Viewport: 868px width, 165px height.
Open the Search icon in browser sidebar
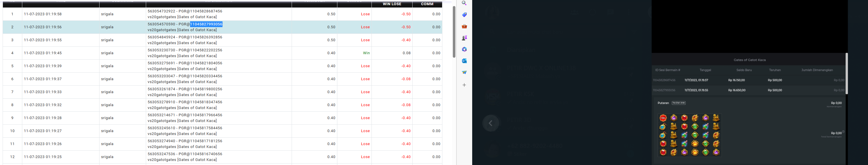(464, 3)
